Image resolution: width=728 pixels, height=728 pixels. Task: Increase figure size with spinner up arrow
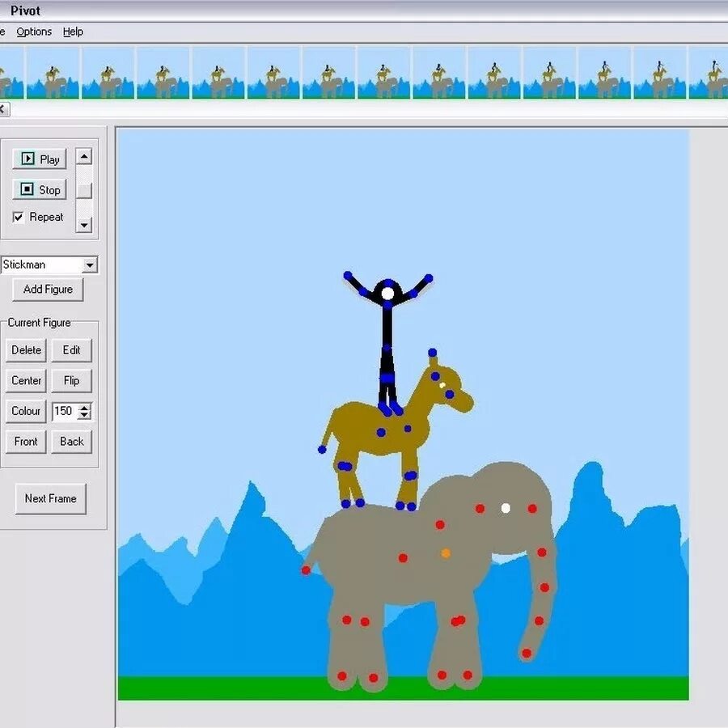click(x=84, y=408)
